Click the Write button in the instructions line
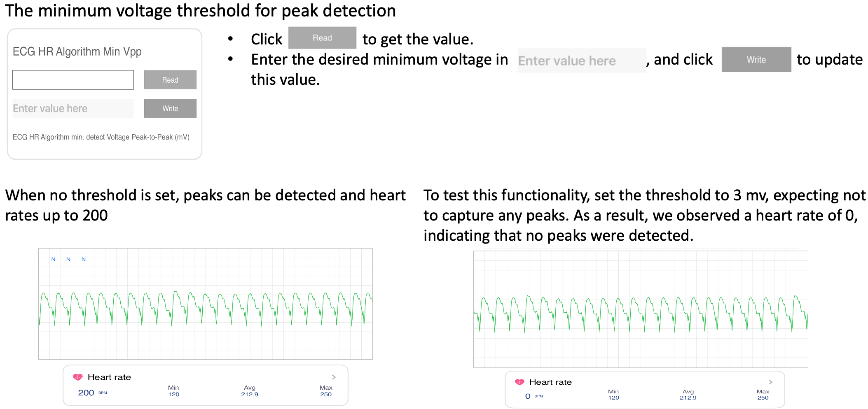The height and width of the screenshot is (409, 868). [756, 60]
